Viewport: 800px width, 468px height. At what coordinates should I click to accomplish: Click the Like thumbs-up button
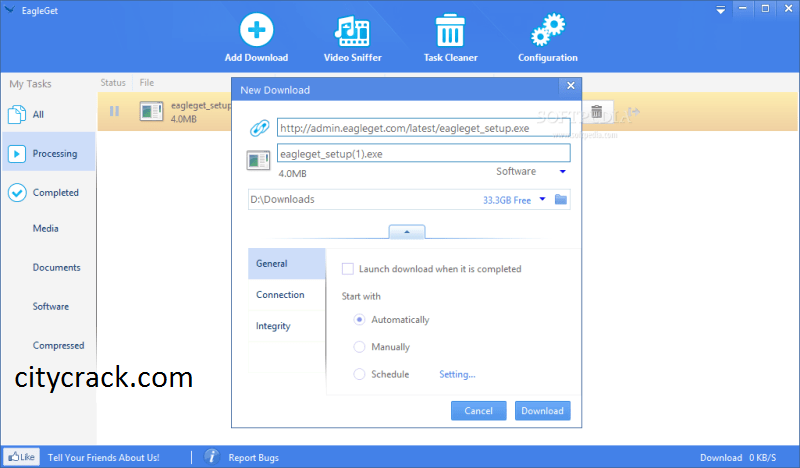click(21, 457)
